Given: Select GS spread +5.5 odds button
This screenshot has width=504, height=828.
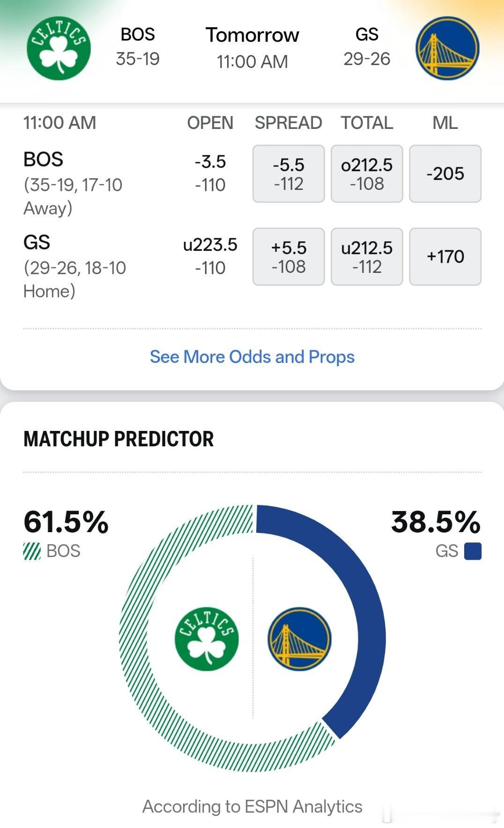Looking at the screenshot, I should tap(289, 257).
